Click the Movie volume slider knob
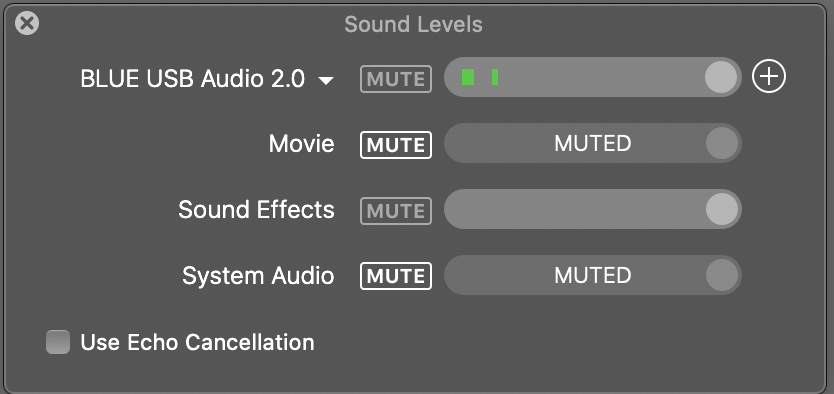834x394 pixels. coord(722,143)
